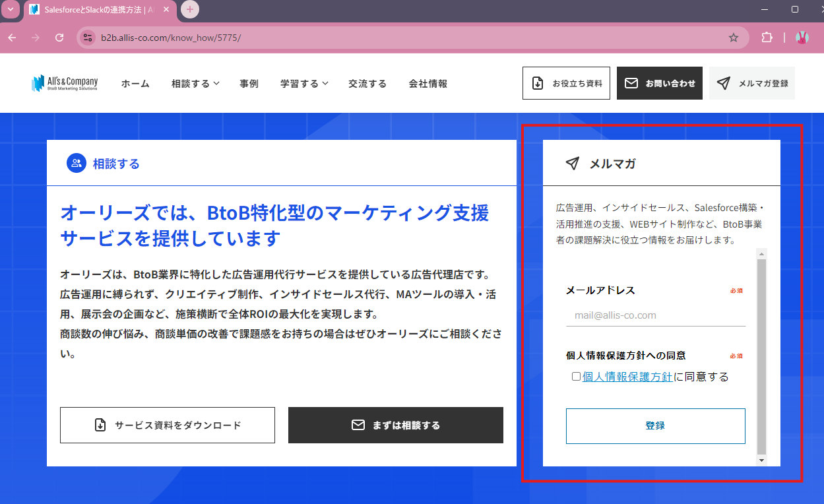Open the 個人情報保護方針 link
This screenshot has height=504, width=824.
pyautogui.click(x=627, y=376)
